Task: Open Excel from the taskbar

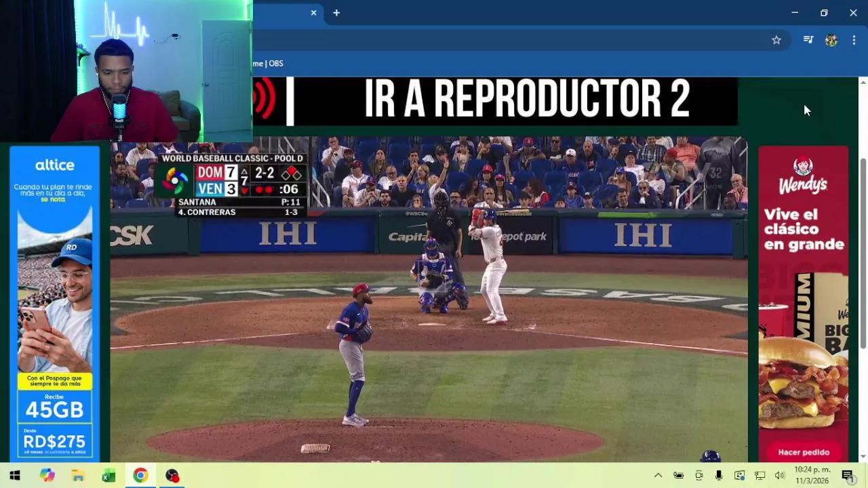Action: click(108, 476)
